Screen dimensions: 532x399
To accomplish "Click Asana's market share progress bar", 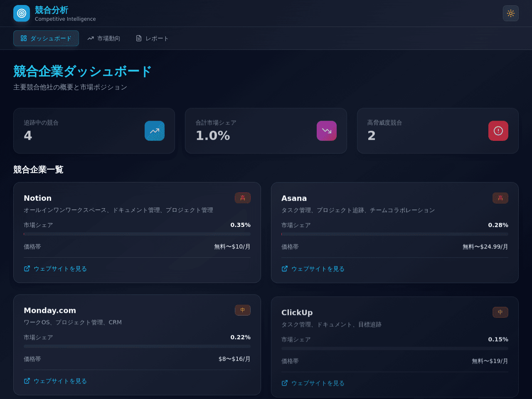I will tap(395, 234).
